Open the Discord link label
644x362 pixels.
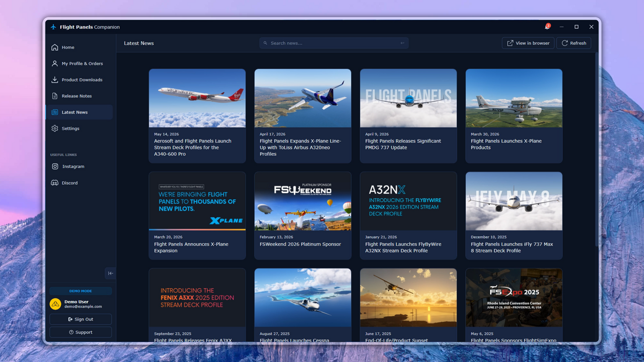70,183
